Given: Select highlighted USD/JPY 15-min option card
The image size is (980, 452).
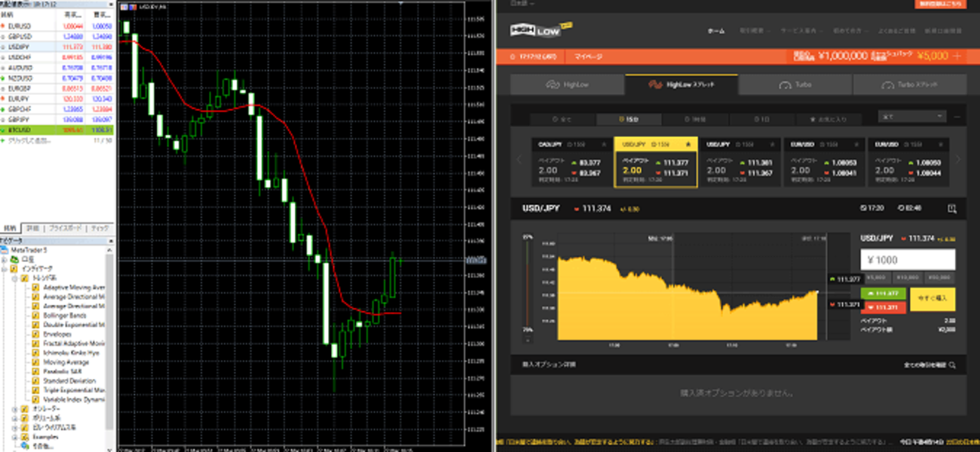Looking at the screenshot, I should pyautogui.click(x=656, y=162).
